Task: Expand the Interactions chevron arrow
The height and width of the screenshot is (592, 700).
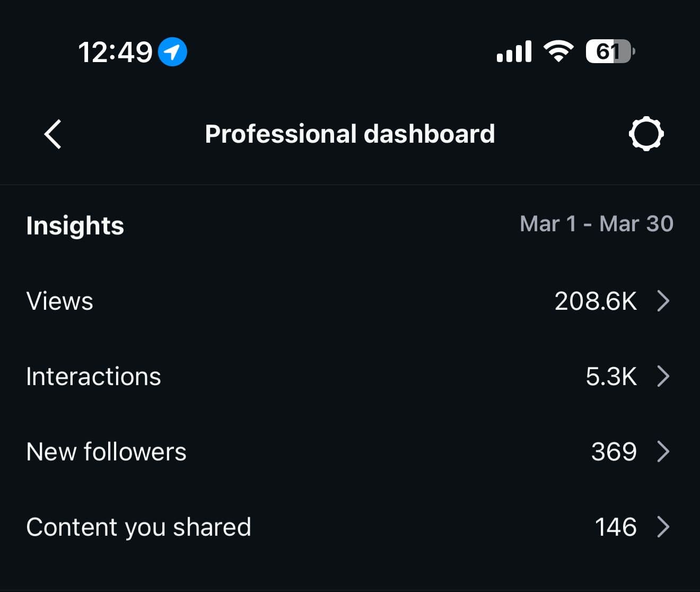Action: coord(663,376)
